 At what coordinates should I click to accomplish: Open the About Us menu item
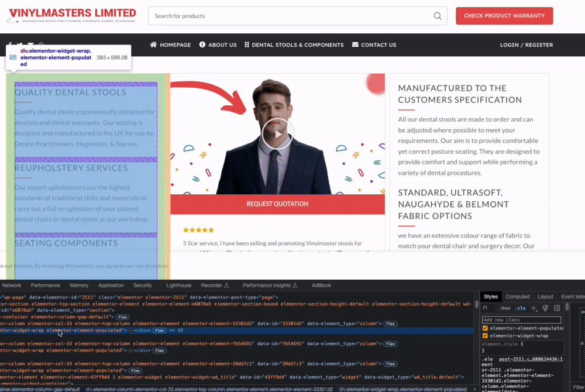pyautogui.click(x=218, y=44)
